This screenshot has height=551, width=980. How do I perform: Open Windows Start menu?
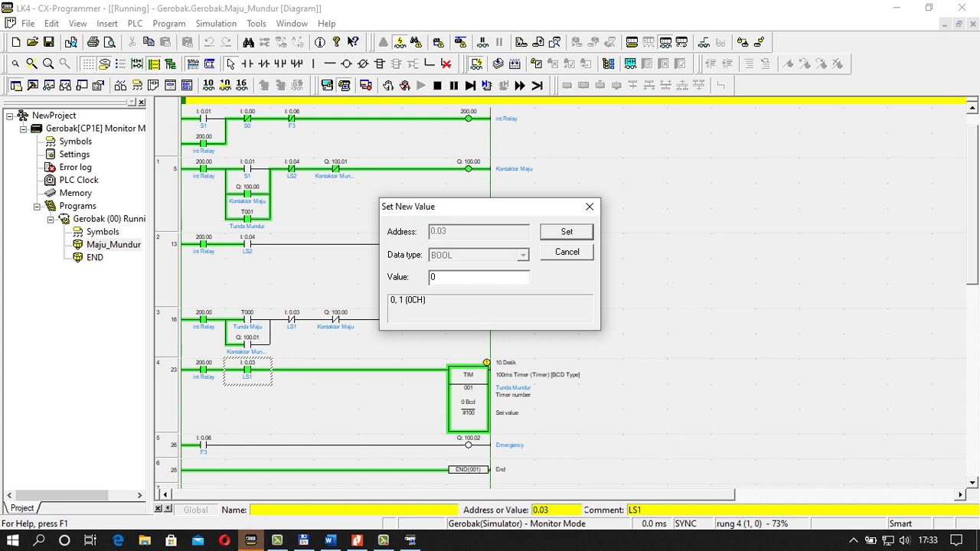[13, 540]
